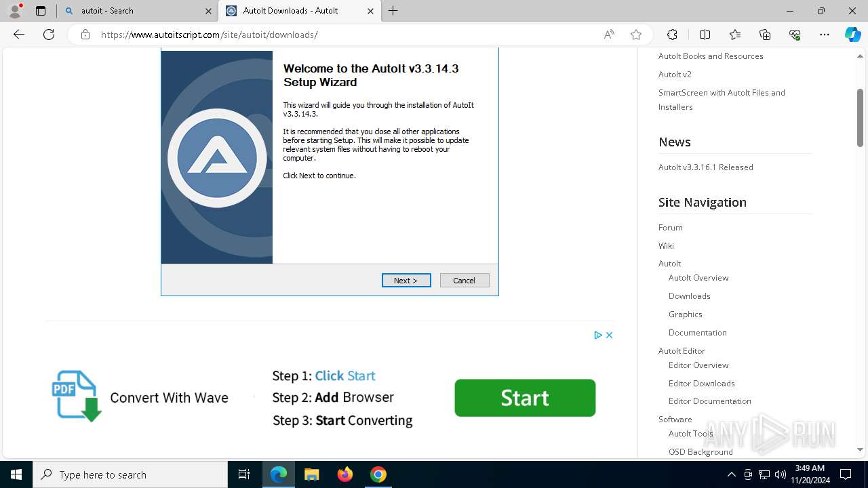Activate the Read aloud icon

click(x=609, y=35)
